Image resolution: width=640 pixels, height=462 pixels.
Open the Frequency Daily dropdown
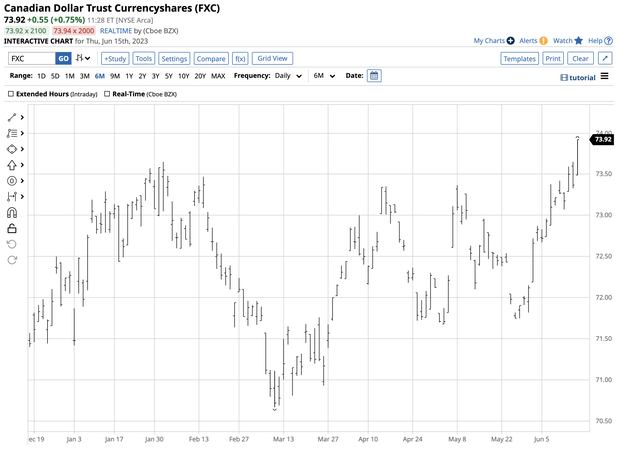coord(288,76)
